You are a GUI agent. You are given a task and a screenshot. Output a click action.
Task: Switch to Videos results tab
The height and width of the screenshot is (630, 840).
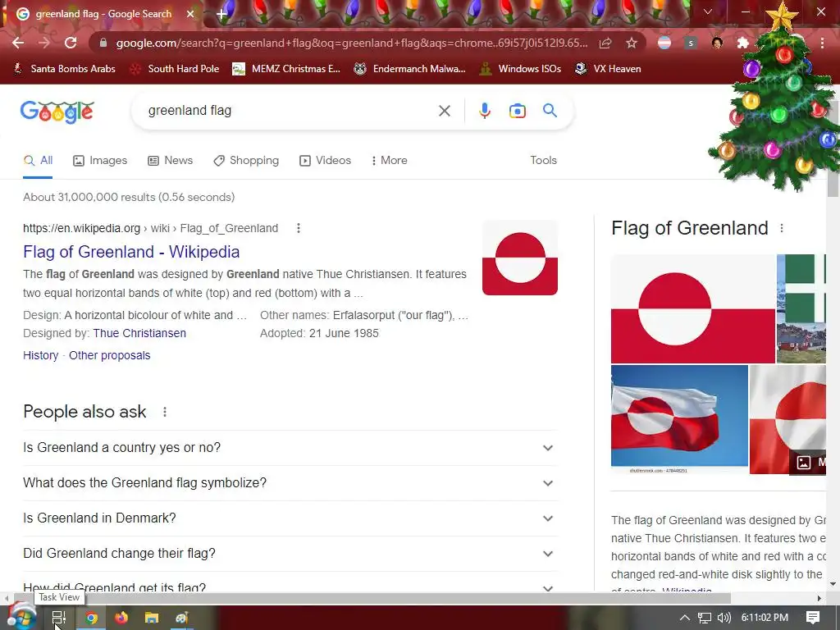[325, 161]
